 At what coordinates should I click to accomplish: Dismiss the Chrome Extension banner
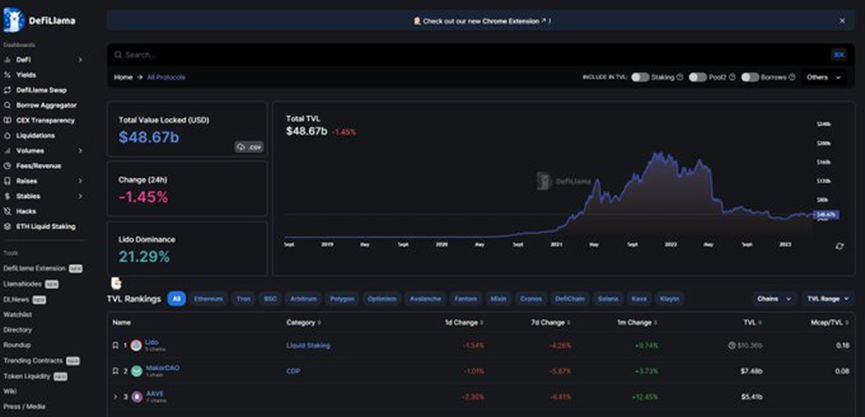[x=842, y=20]
